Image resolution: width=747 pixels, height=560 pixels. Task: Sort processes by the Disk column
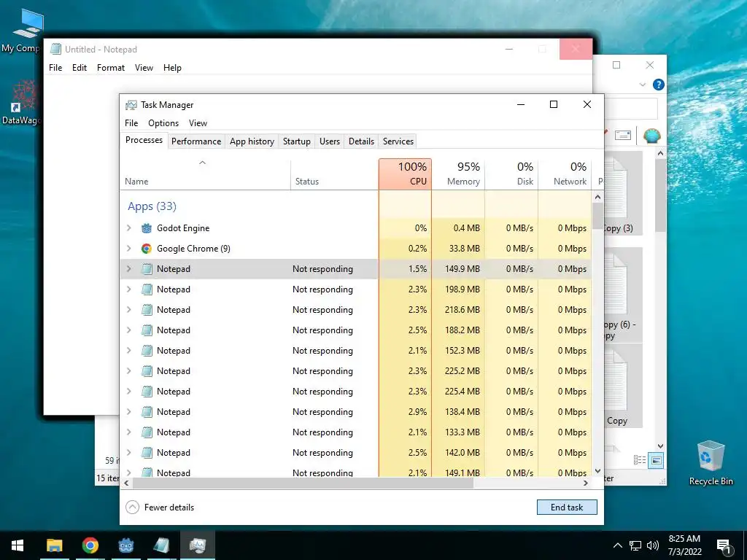click(x=511, y=174)
